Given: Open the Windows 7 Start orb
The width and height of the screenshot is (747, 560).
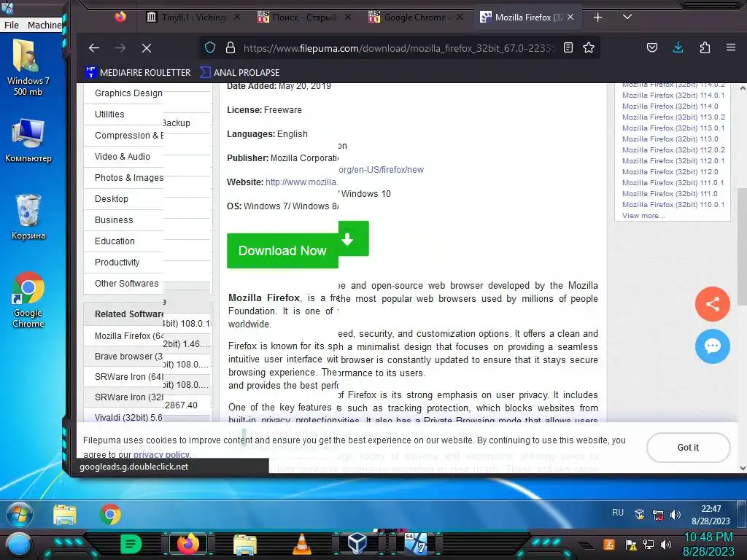Looking at the screenshot, I should (20, 514).
